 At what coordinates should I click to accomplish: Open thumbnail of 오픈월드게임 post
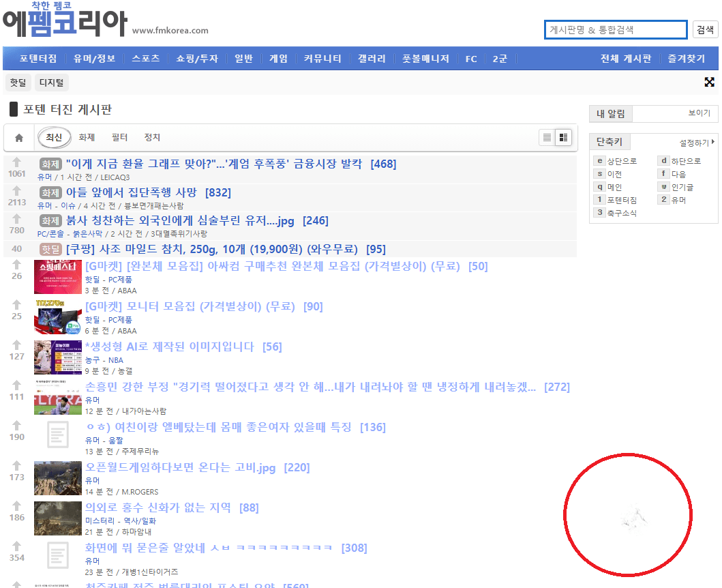pos(58,478)
